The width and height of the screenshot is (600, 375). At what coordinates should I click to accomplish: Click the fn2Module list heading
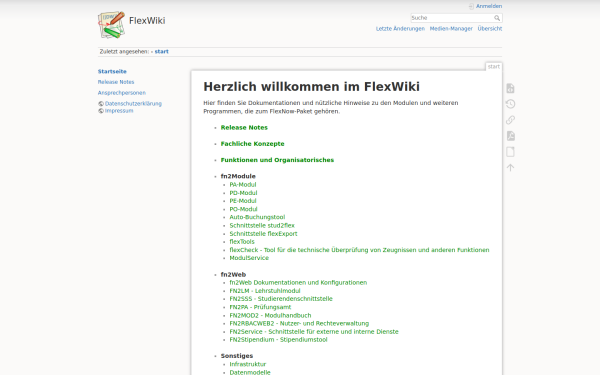coord(238,176)
